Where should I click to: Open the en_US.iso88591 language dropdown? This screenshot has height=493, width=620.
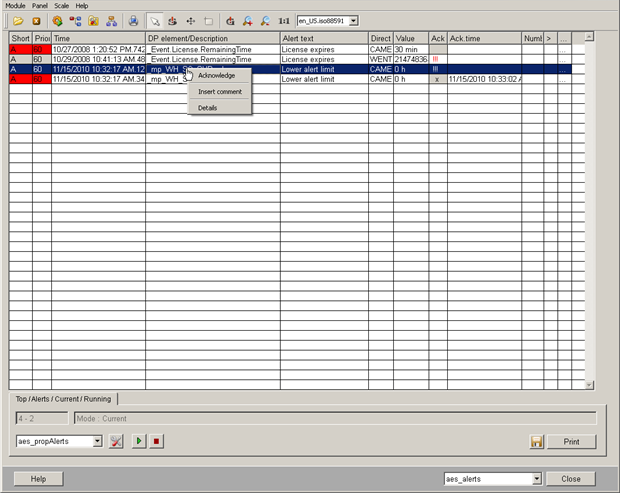353,20
